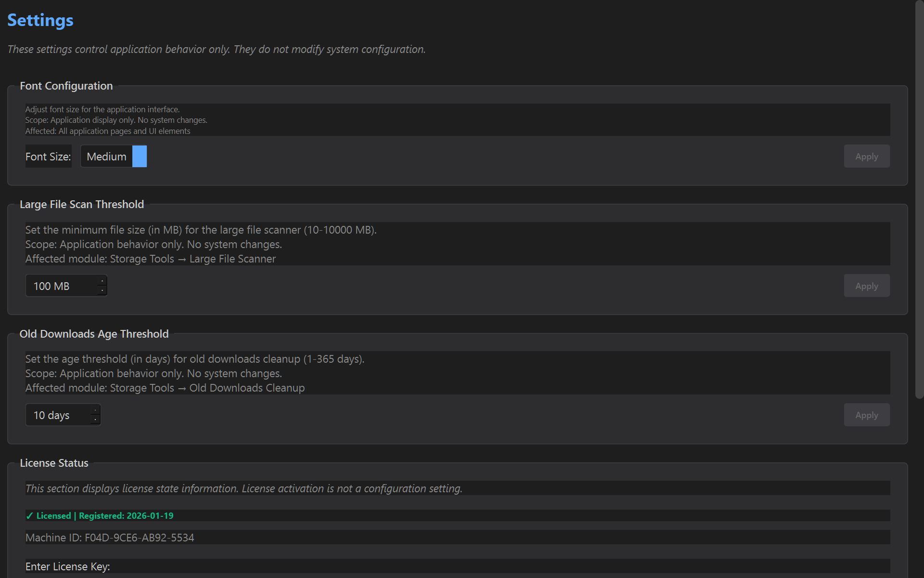The width and height of the screenshot is (924, 578).
Task: Apply the Large File Scan Threshold
Action: (x=866, y=286)
